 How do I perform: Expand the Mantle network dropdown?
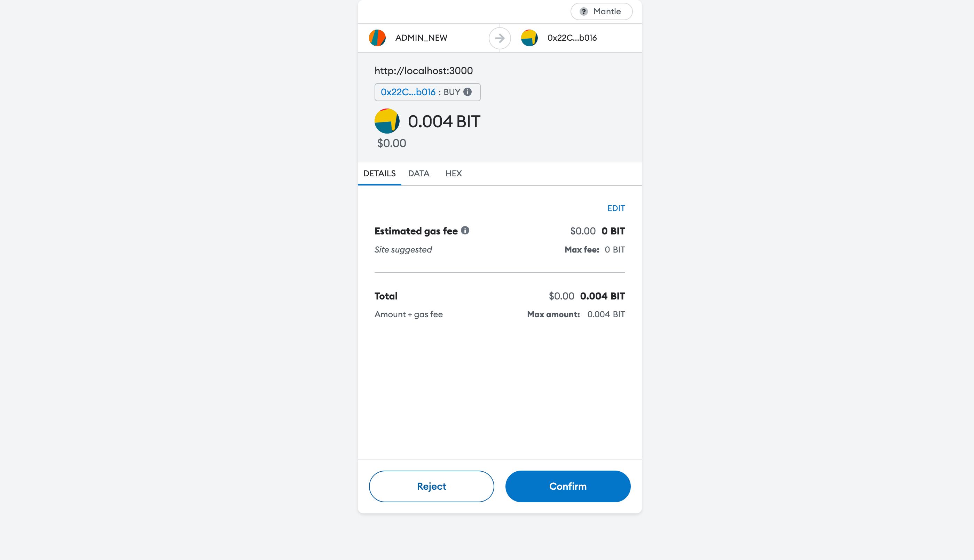(601, 11)
